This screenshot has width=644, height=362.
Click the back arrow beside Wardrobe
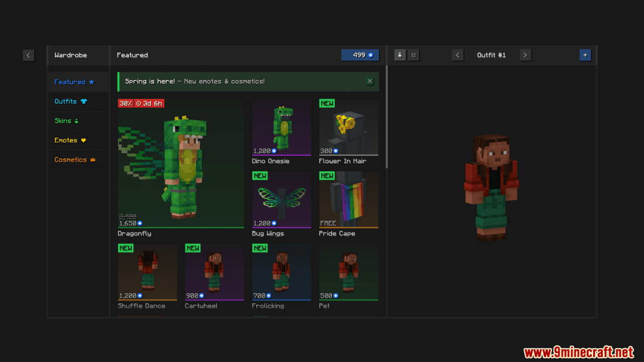tap(28, 55)
